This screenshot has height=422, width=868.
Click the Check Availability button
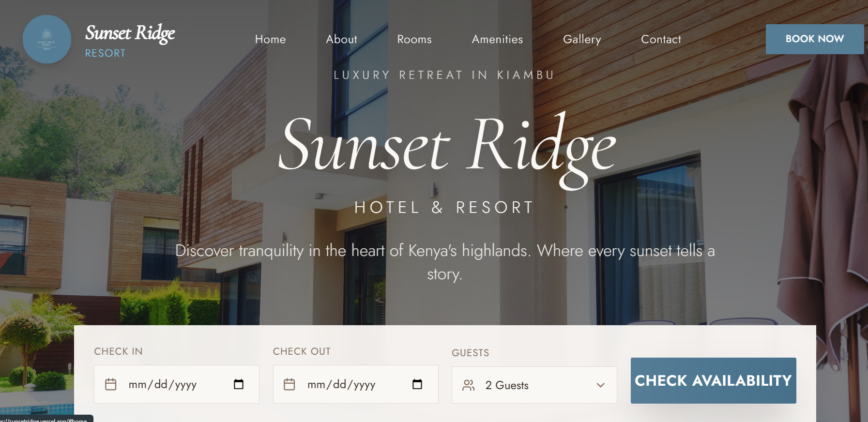pos(714,380)
